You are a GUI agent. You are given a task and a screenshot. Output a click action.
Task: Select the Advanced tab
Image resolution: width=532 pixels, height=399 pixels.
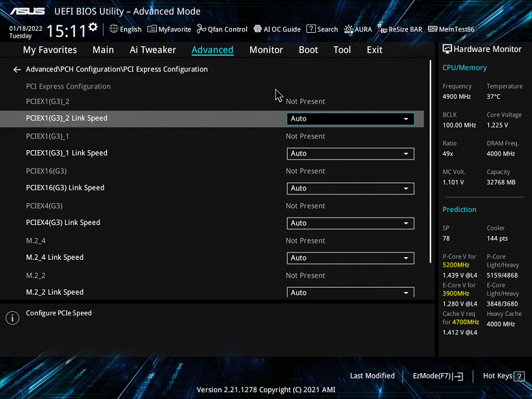[212, 50]
